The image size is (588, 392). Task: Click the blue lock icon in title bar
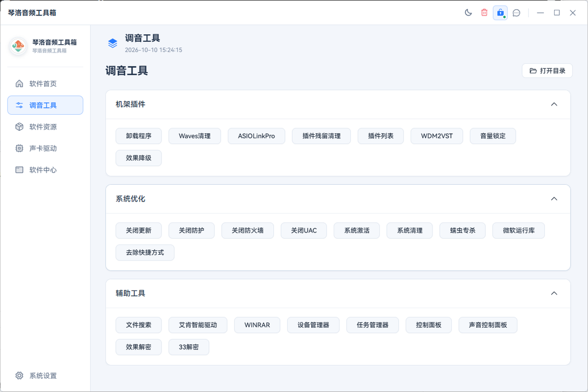pyautogui.click(x=500, y=13)
